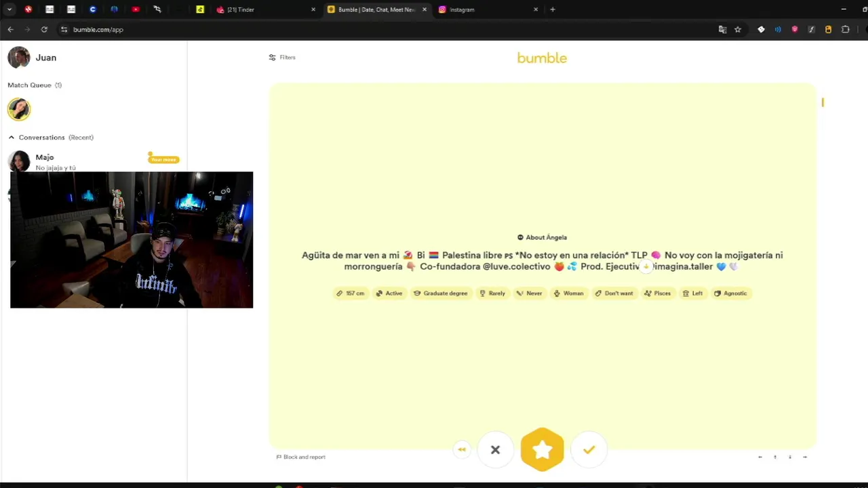Click the Graduate degree badge
The width and height of the screenshot is (868, 488).
(441, 293)
